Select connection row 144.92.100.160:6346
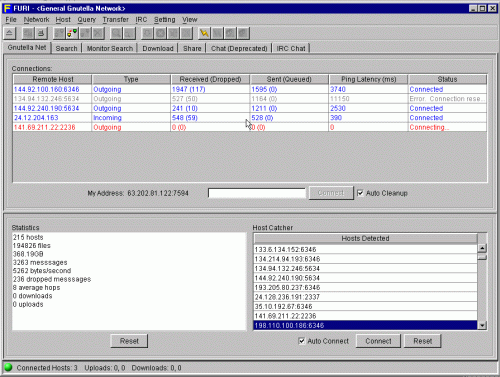The width and height of the screenshot is (500, 377). (250, 89)
